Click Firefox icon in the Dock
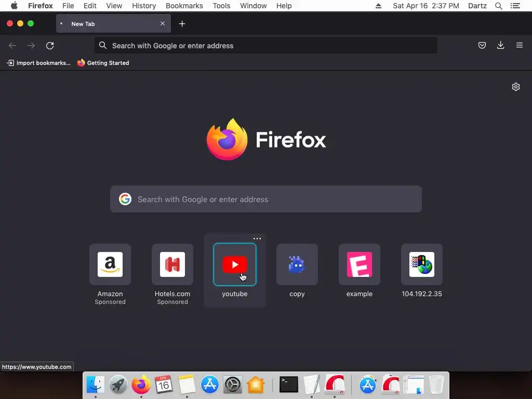Screen dimensions: 532x399 click(141, 385)
